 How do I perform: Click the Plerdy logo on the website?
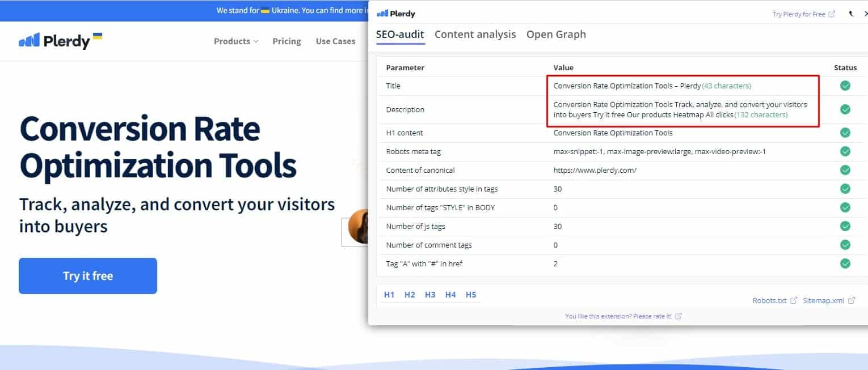click(60, 41)
